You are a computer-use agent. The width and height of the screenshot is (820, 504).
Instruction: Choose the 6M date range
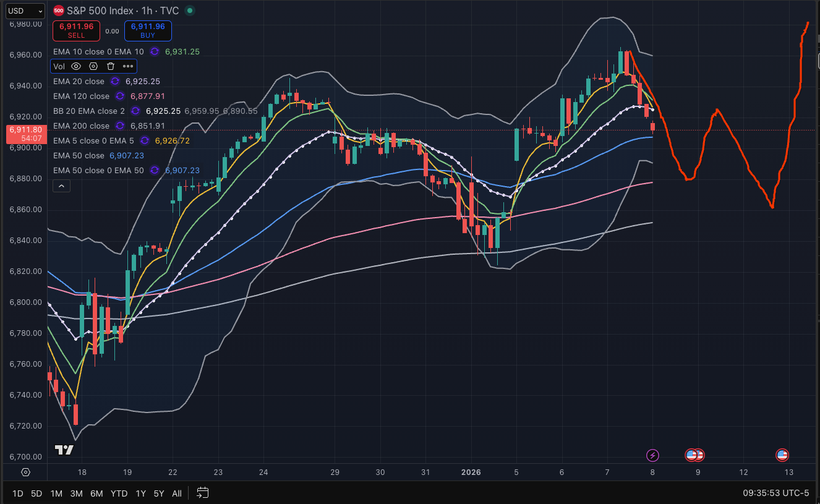[x=96, y=493]
